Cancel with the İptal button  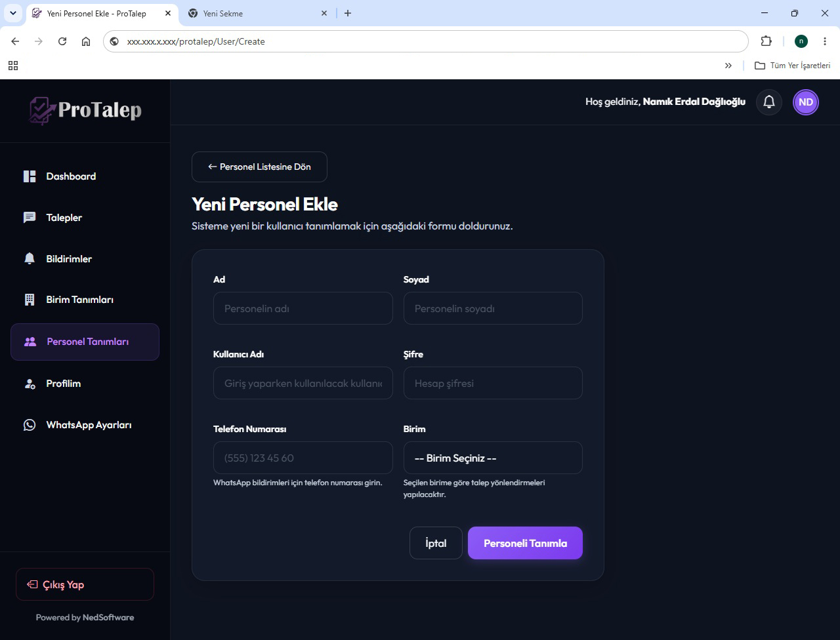[x=436, y=543]
